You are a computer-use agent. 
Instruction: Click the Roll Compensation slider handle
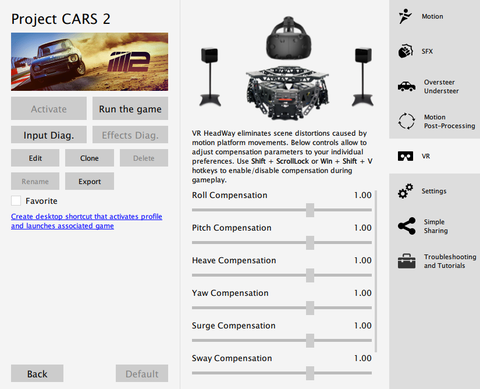[310, 210]
